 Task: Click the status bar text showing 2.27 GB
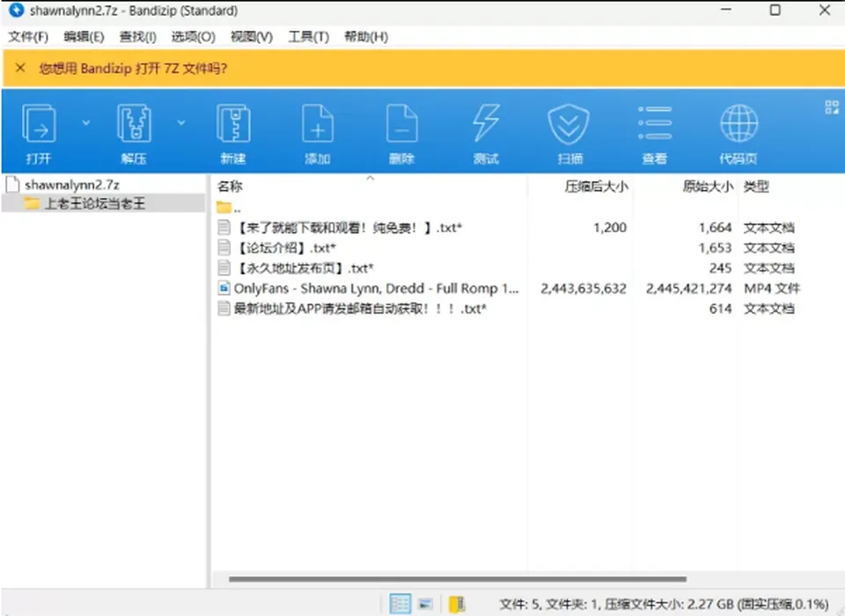pyautogui.click(x=664, y=605)
